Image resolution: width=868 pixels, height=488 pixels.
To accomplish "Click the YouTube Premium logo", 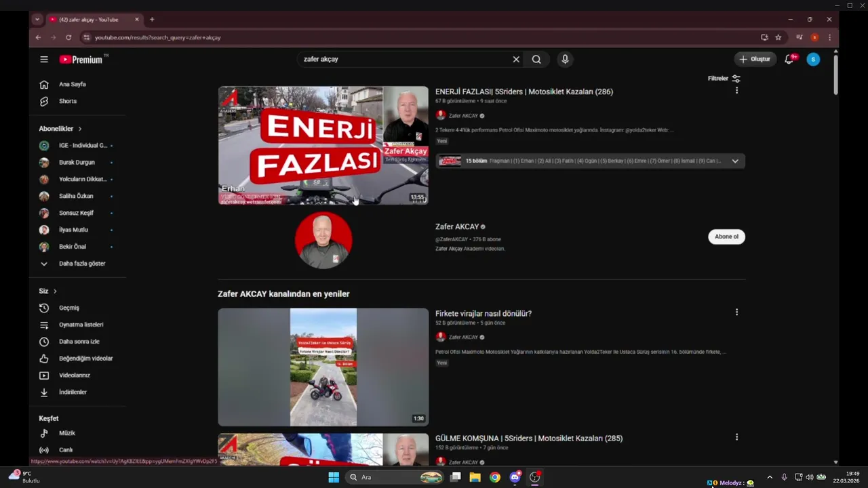I will coord(81,60).
